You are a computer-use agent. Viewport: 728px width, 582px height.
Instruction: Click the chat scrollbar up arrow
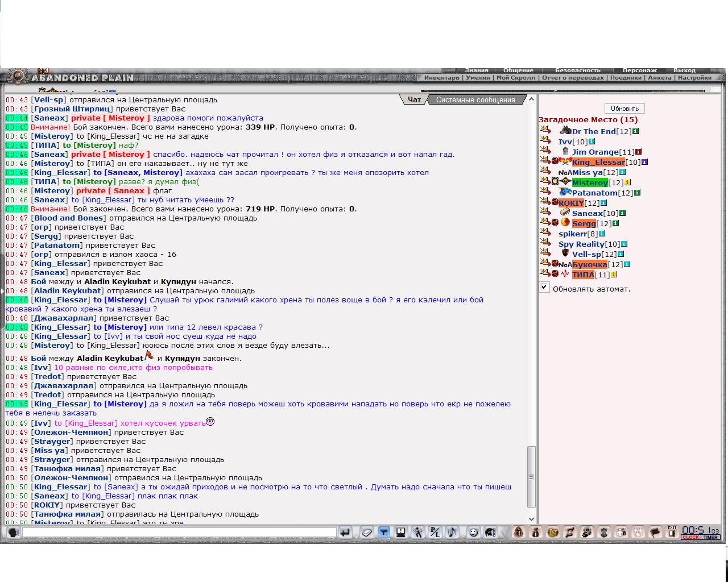click(x=532, y=99)
